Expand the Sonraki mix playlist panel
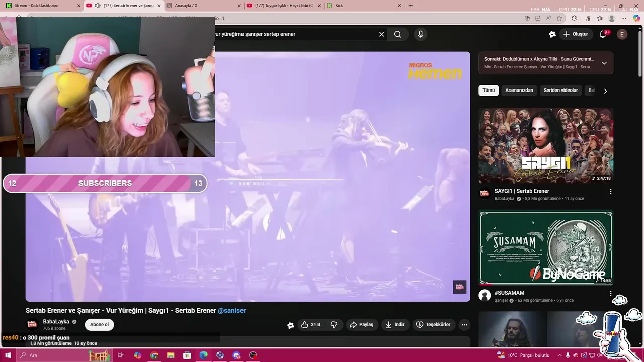The width and height of the screenshot is (644, 362). tap(604, 63)
